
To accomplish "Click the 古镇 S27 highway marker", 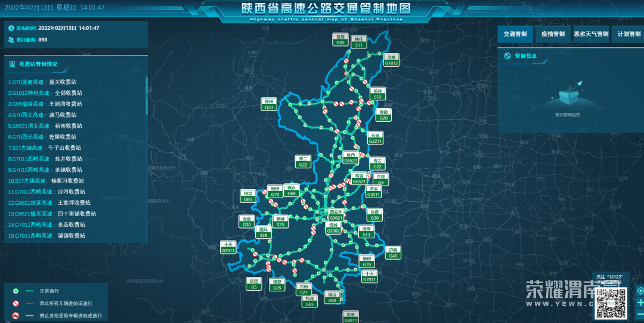I will click(x=304, y=289).
